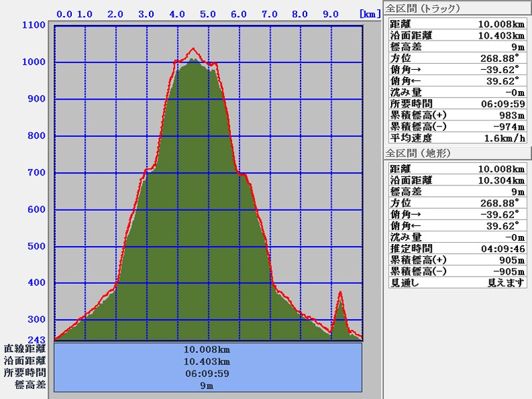This screenshot has height=399, width=532.
Task: Click the red track line at the summit peak
Action: coord(194,49)
